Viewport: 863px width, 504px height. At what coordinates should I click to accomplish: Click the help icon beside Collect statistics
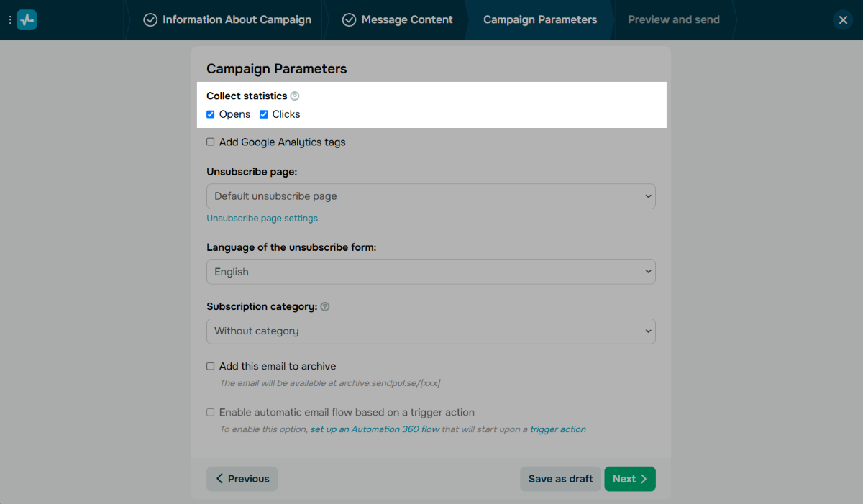pyautogui.click(x=295, y=96)
